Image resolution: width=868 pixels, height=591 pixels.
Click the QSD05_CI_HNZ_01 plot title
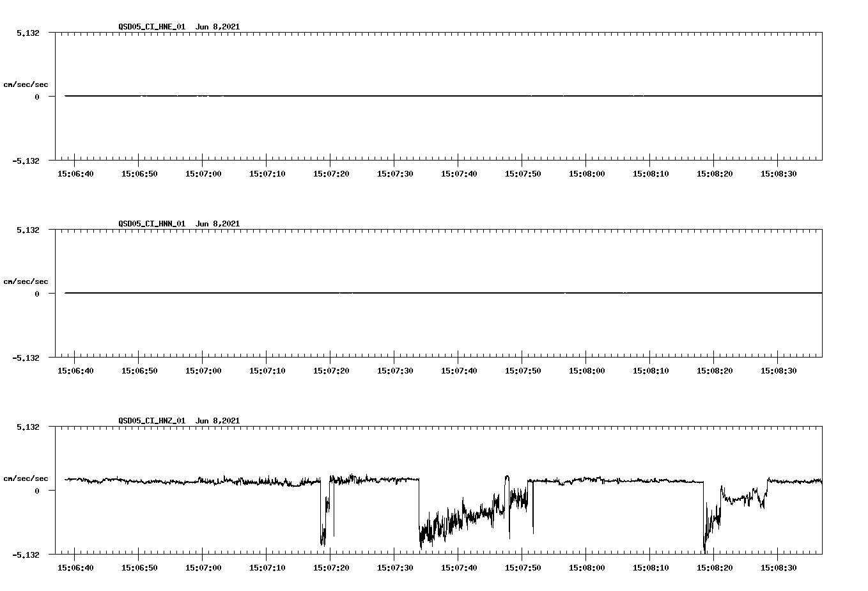179,421
